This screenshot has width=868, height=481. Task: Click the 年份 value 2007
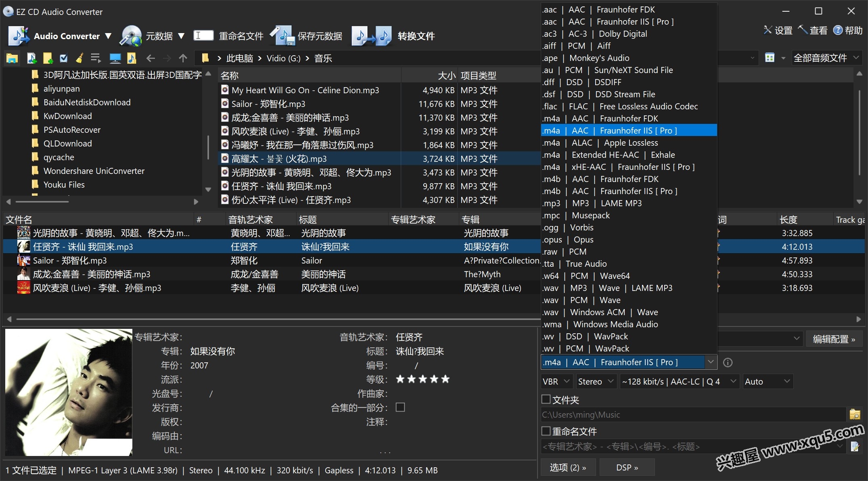pyautogui.click(x=199, y=365)
